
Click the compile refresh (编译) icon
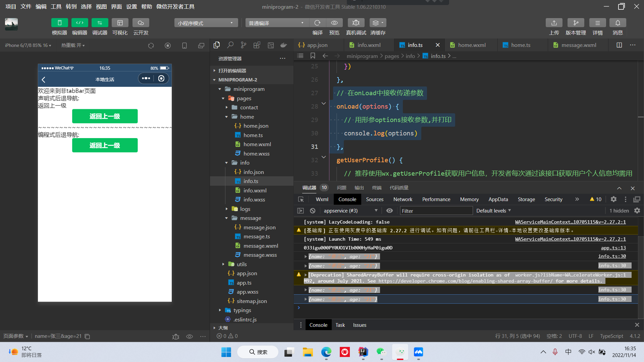(317, 23)
